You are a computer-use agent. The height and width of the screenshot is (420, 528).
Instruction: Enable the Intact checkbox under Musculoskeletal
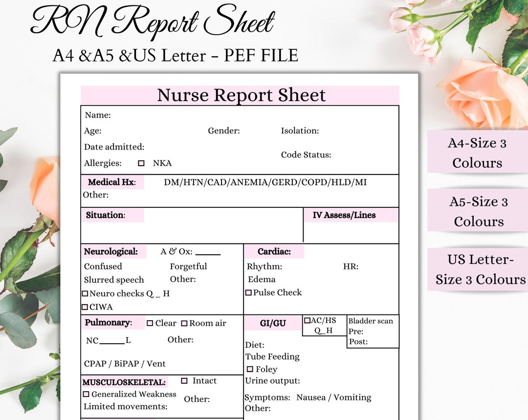[184, 380]
